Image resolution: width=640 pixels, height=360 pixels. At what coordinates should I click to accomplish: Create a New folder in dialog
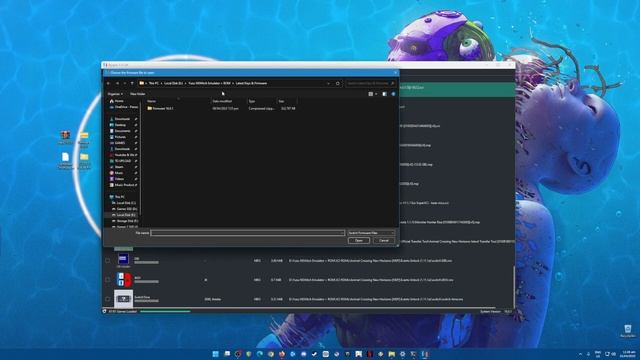[138, 94]
